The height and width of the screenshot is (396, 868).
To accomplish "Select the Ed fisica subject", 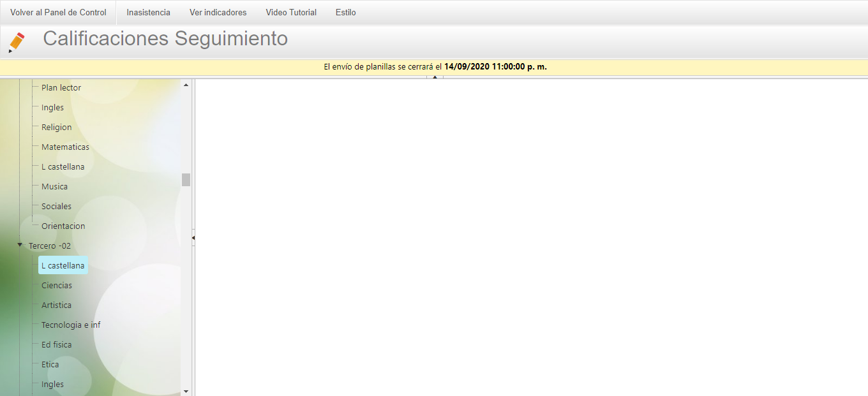I will pyautogui.click(x=56, y=344).
